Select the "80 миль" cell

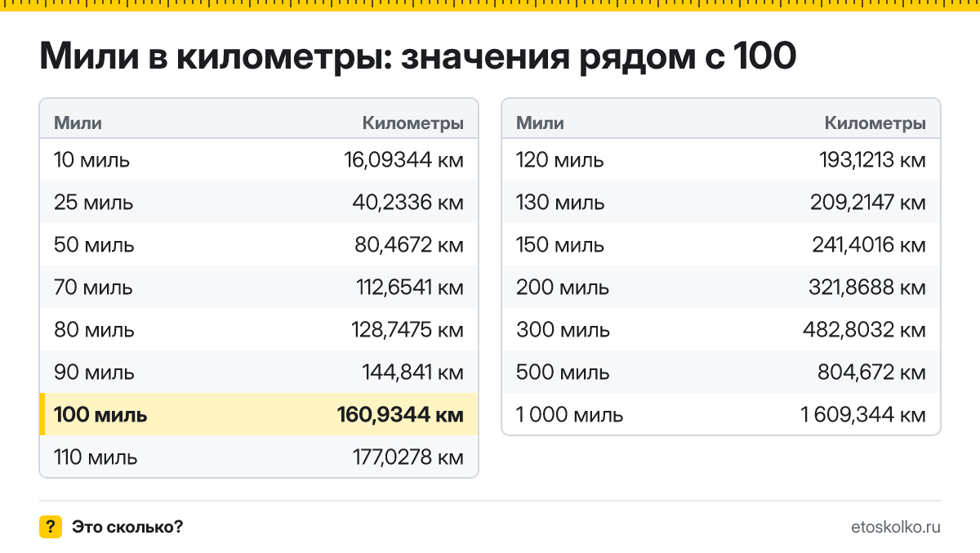[x=94, y=329]
